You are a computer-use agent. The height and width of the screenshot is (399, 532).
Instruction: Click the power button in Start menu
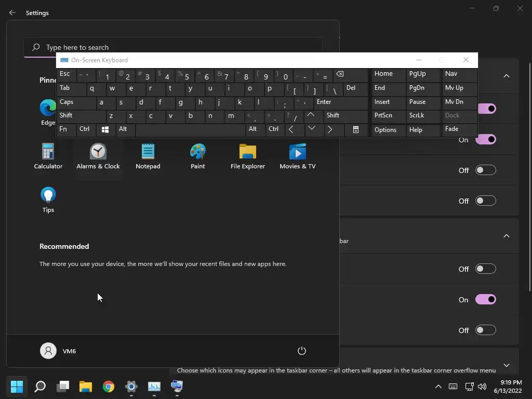(x=302, y=351)
